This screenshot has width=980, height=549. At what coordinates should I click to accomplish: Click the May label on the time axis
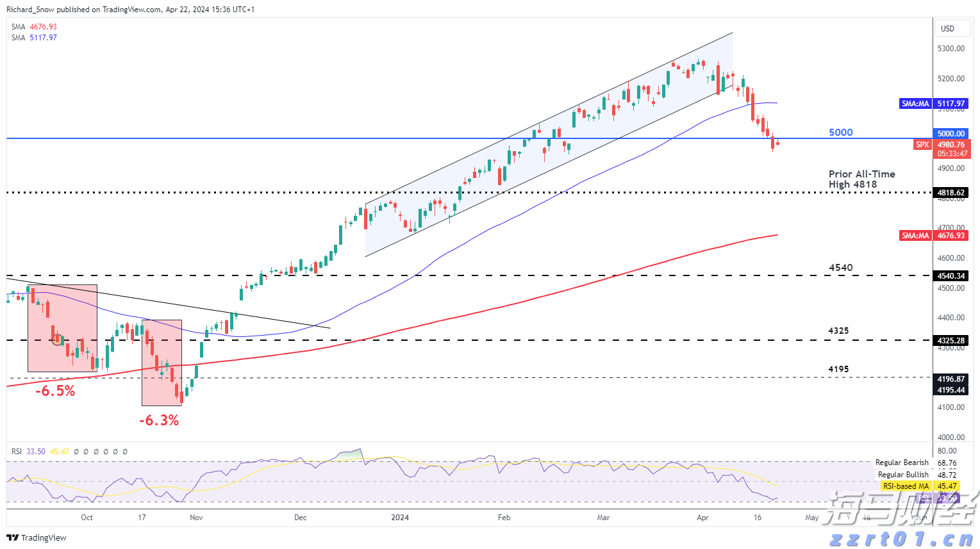point(812,518)
